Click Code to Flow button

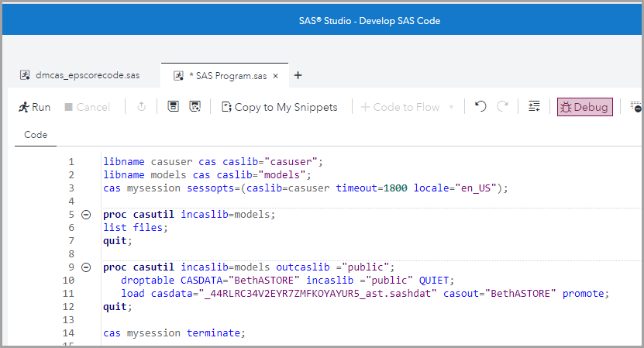pyautogui.click(x=400, y=107)
